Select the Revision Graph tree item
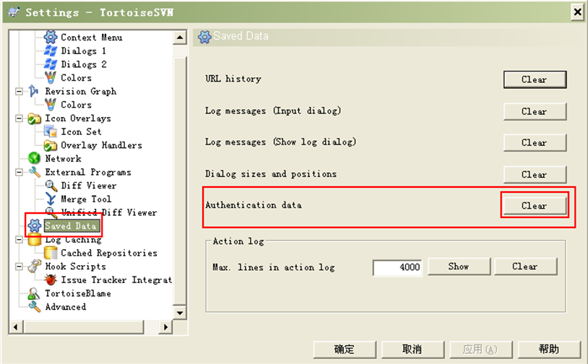 point(81,91)
